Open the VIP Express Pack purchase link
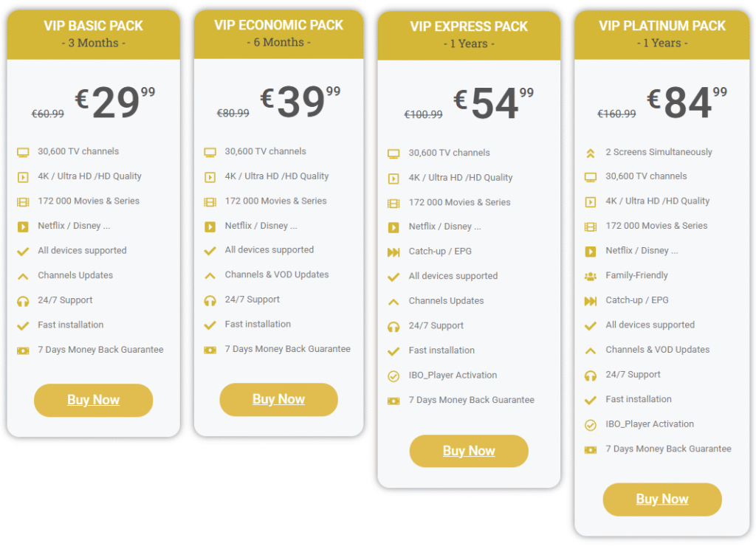This screenshot has width=756, height=546. 468,451
